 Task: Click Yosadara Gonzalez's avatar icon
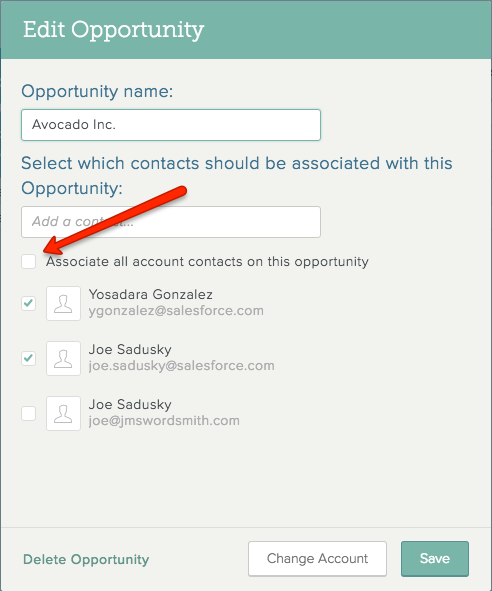pos(63,303)
